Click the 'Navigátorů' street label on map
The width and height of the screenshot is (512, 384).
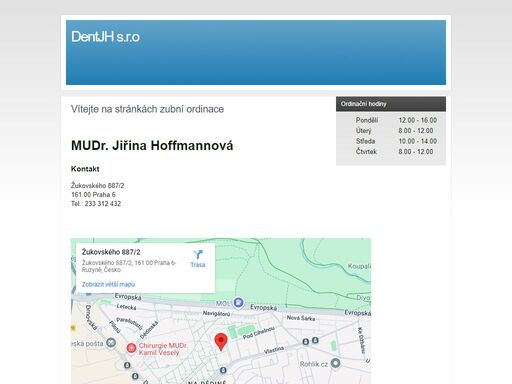[x=217, y=314]
